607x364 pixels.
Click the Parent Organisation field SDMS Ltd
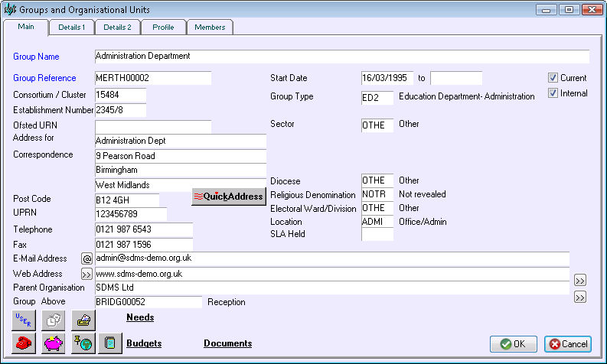coord(332,288)
